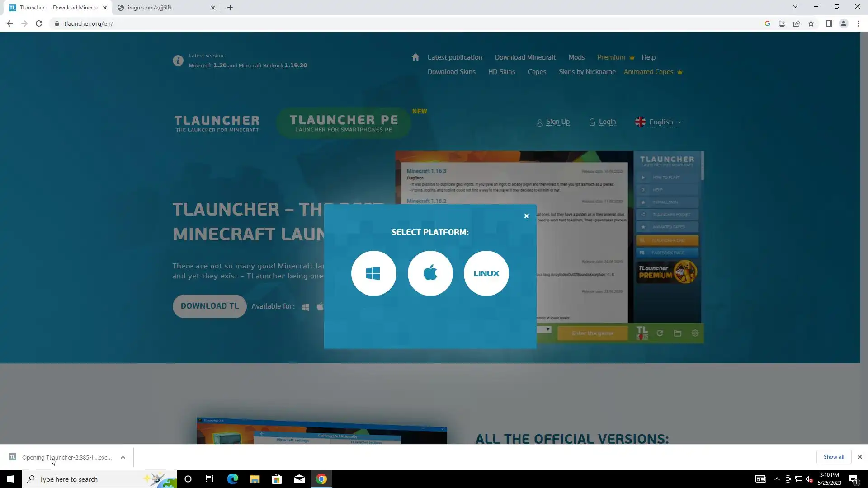Expand download item options chevron

point(123,457)
